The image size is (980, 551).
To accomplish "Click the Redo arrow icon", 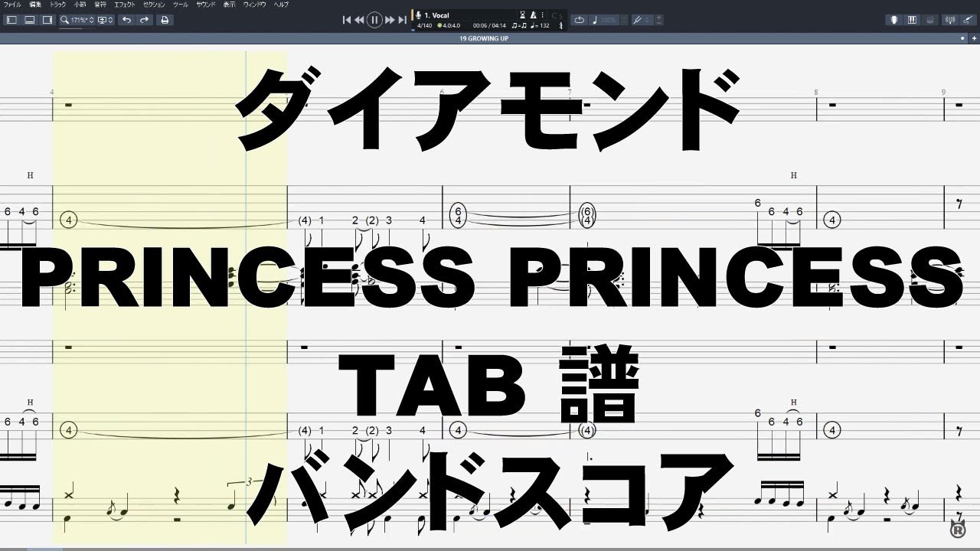I will pyautogui.click(x=145, y=20).
